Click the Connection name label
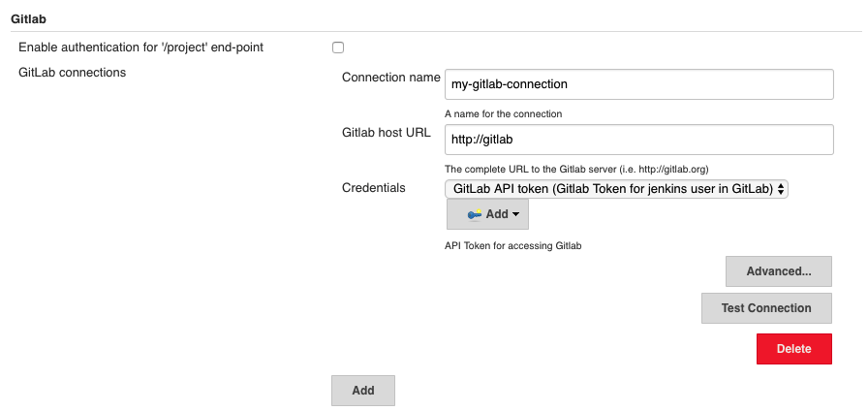This screenshot has width=868, height=411. (x=390, y=78)
